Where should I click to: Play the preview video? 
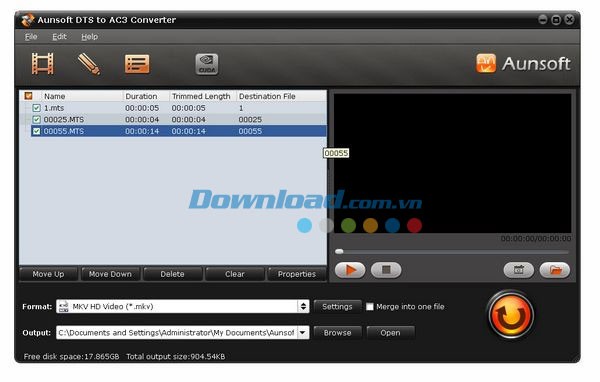pyautogui.click(x=350, y=270)
